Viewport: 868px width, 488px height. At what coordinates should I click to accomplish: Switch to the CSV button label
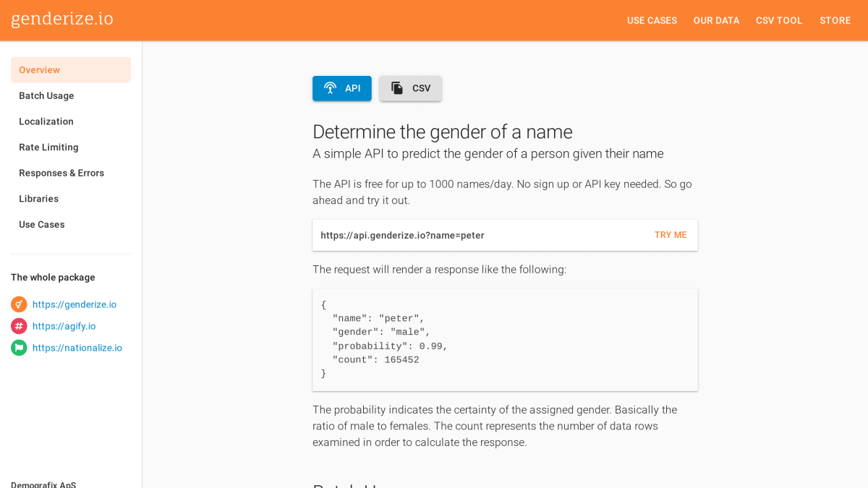coord(421,88)
